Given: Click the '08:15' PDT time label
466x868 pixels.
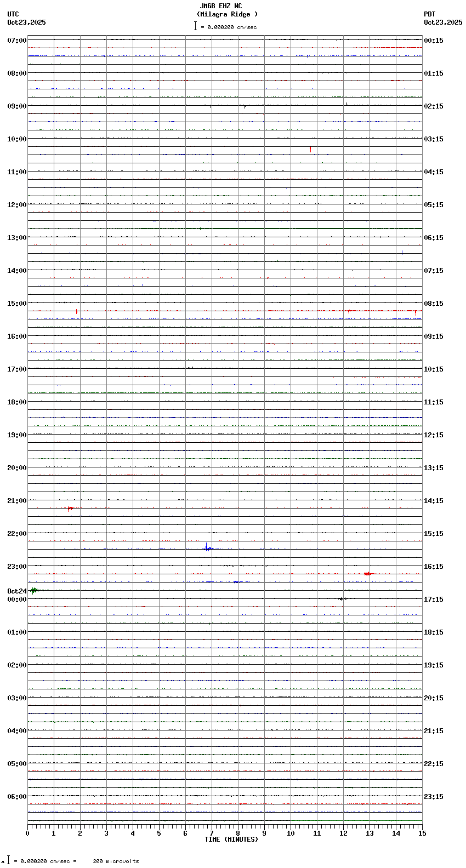Looking at the screenshot, I should pyautogui.click(x=434, y=304).
